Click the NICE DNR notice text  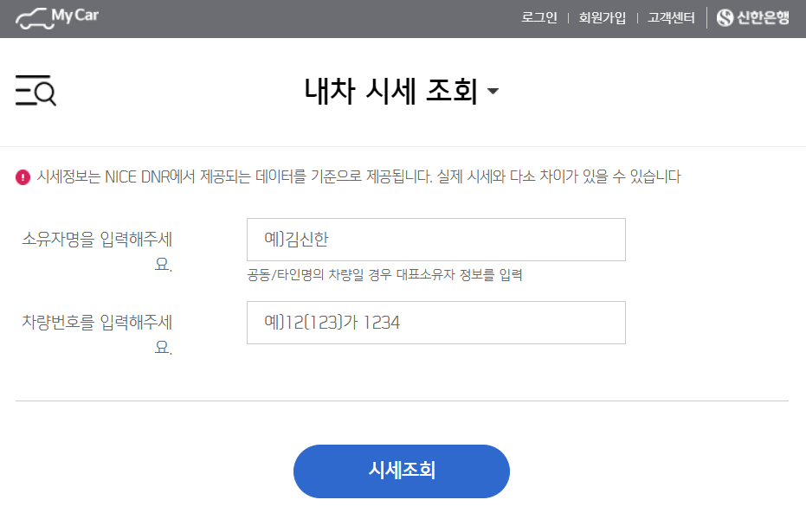pyautogui.click(x=358, y=177)
